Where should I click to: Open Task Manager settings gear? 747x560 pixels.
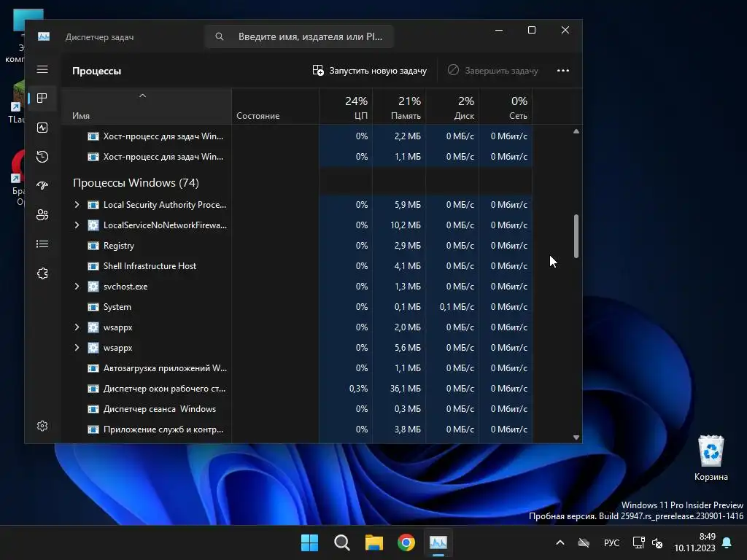coord(42,426)
